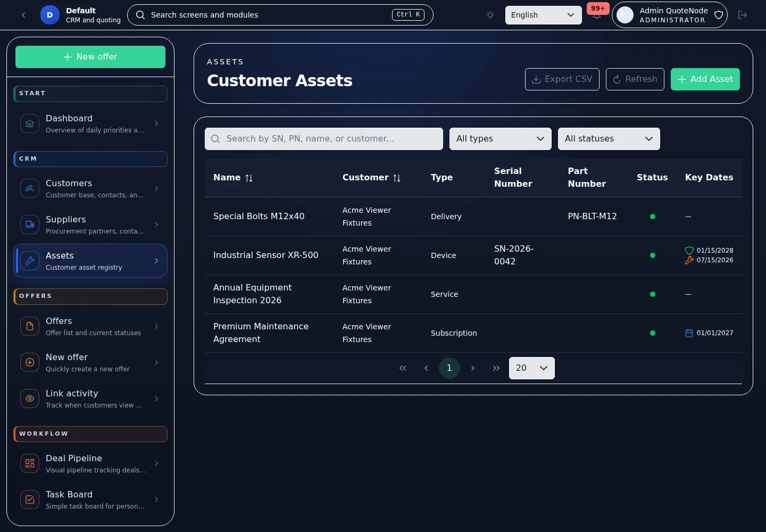766x532 pixels.
Task: Click warranty shield icon beside 01/15/2028
Action: tap(689, 251)
